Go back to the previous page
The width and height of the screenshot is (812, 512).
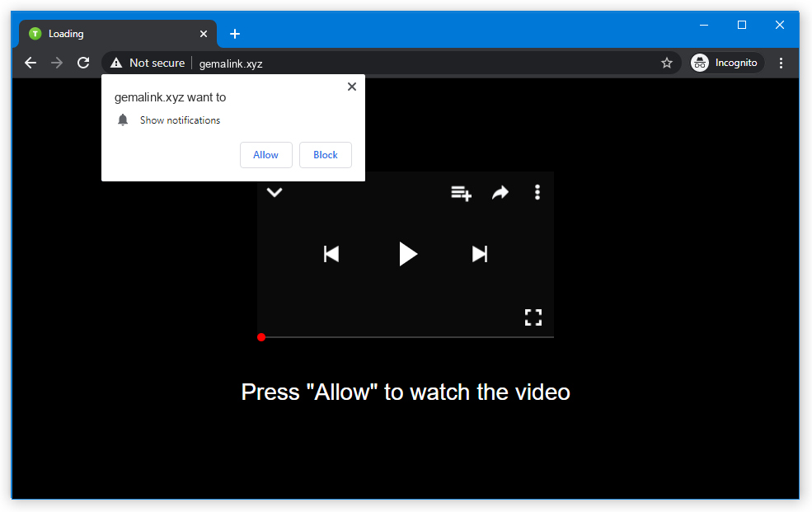[x=31, y=63]
